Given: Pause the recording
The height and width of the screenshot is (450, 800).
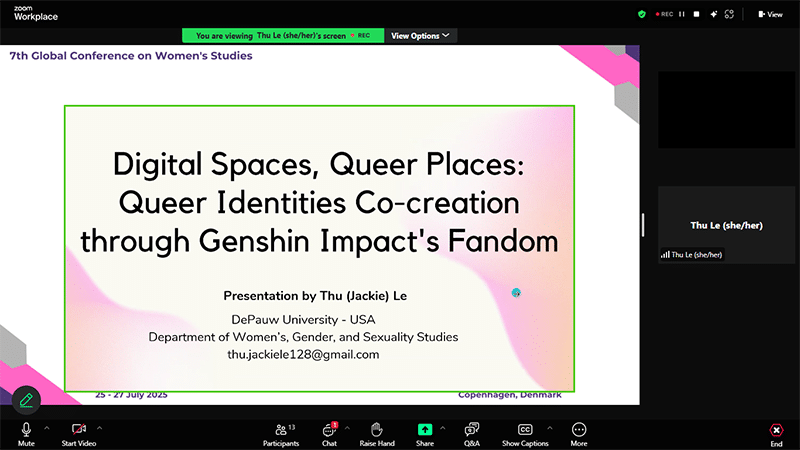Looking at the screenshot, I should (x=682, y=14).
